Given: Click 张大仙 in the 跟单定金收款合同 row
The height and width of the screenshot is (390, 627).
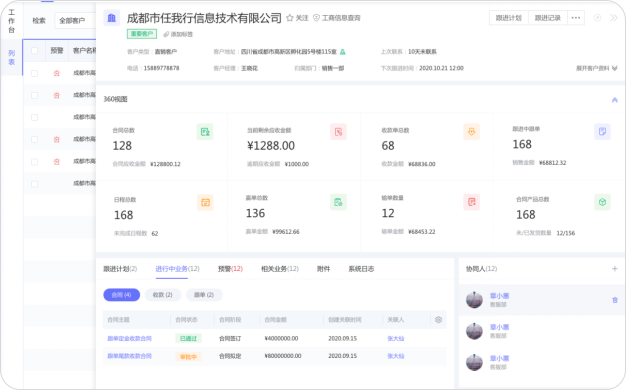Looking at the screenshot, I should click(395, 338).
